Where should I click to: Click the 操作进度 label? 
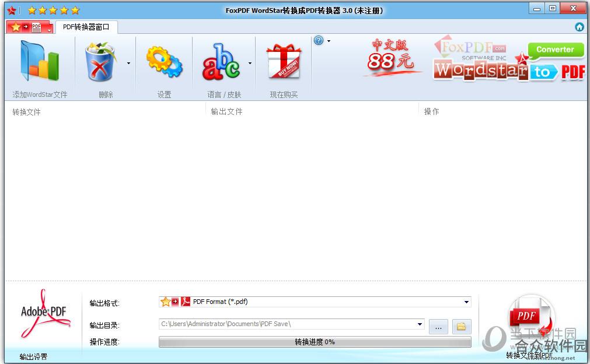coord(104,342)
